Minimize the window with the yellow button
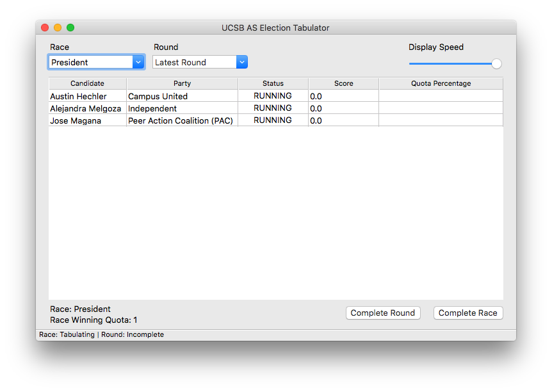 click(58, 28)
